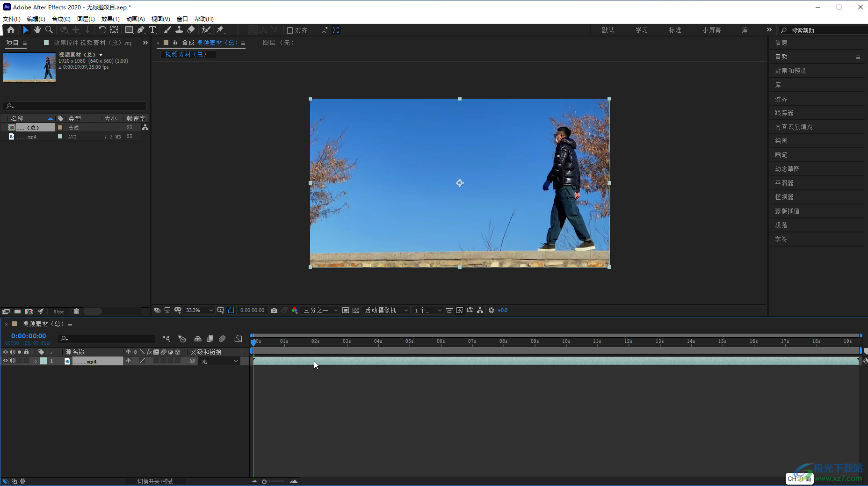Open the 文件(F) menu
This screenshot has height=486, width=868.
(12, 19)
